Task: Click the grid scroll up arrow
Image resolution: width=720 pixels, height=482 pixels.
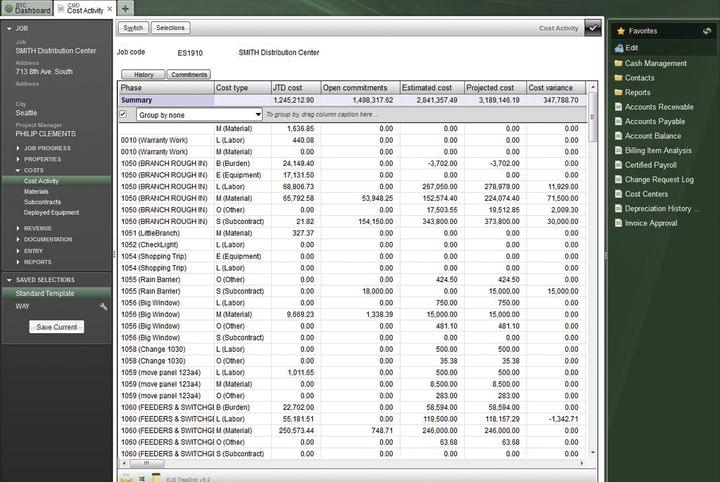Action: click(x=592, y=87)
